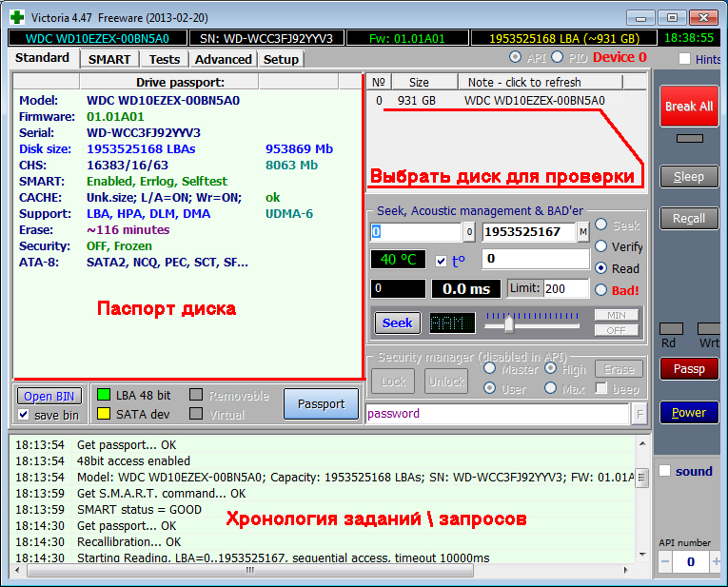The image size is (728, 587).
Task: Click the AAM OFF button
Action: click(x=616, y=331)
